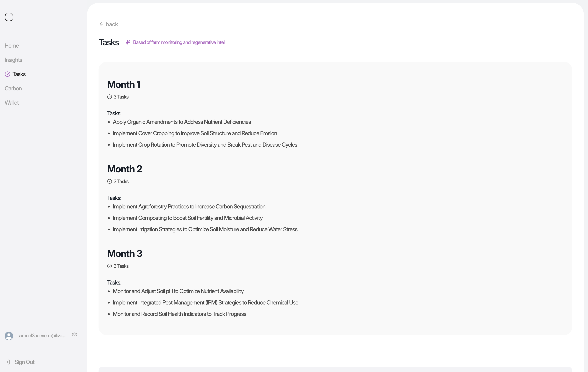Click the back arrow icon
588x372 pixels.
101,24
